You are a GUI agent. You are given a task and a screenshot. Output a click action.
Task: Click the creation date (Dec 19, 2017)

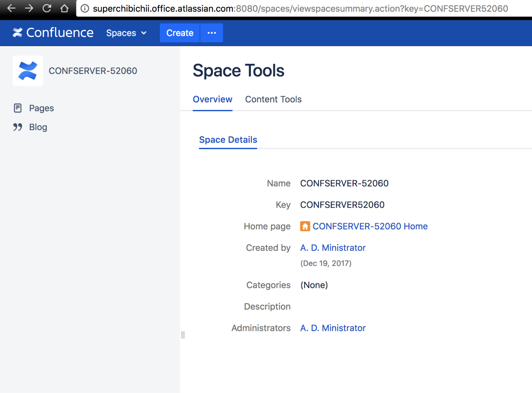326,263
